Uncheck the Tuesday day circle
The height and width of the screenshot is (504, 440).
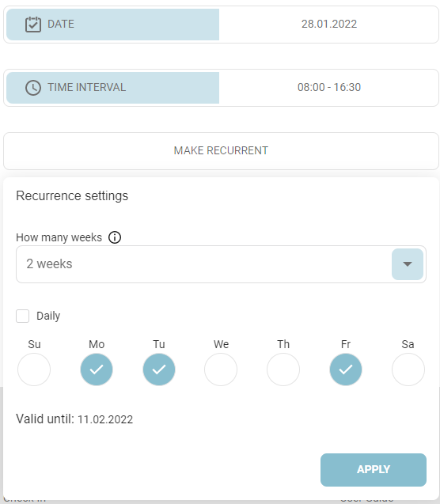(159, 369)
